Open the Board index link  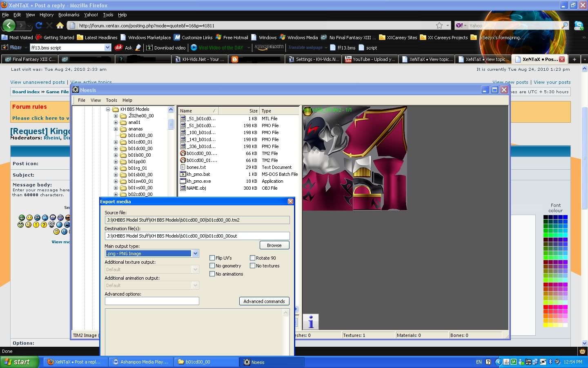pos(26,92)
